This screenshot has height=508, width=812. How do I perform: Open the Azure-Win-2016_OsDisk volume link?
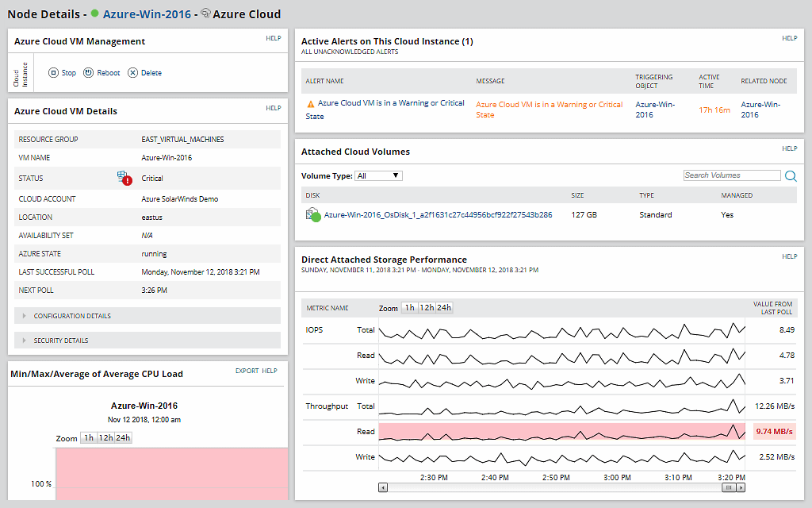click(438, 215)
